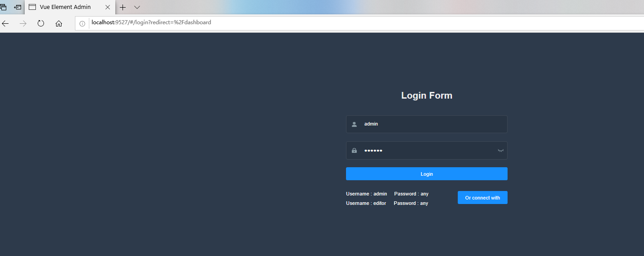Screen dimensions: 644x256
Task: Open the browser home page
Action: (x=59, y=23)
